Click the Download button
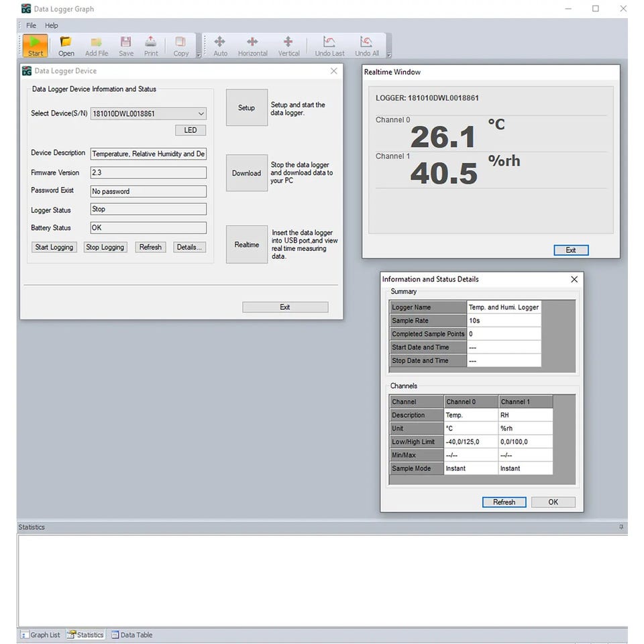644x644 pixels. point(246,173)
